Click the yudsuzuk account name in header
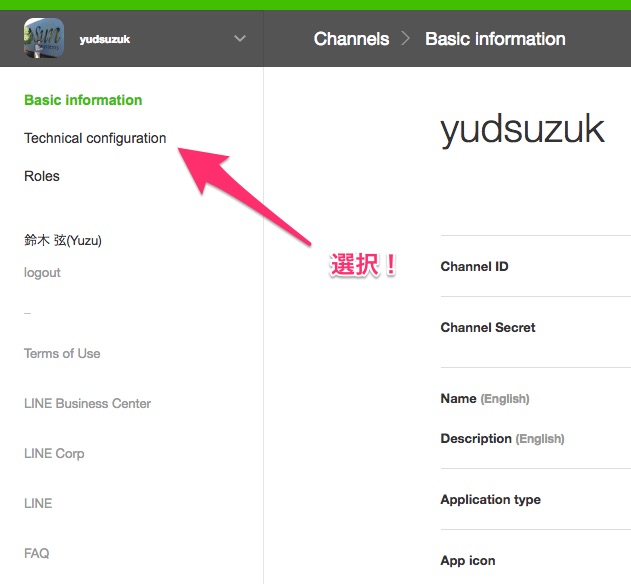Image resolution: width=631 pixels, height=584 pixels. click(105, 39)
